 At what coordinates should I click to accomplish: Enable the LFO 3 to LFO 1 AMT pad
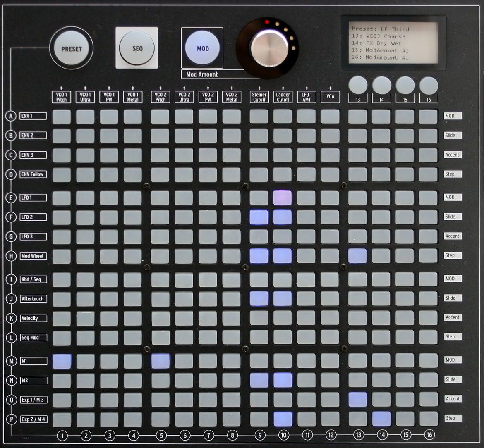tap(306, 237)
